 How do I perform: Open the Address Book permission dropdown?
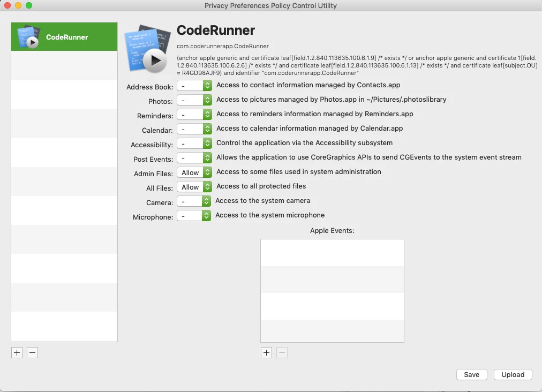(194, 85)
